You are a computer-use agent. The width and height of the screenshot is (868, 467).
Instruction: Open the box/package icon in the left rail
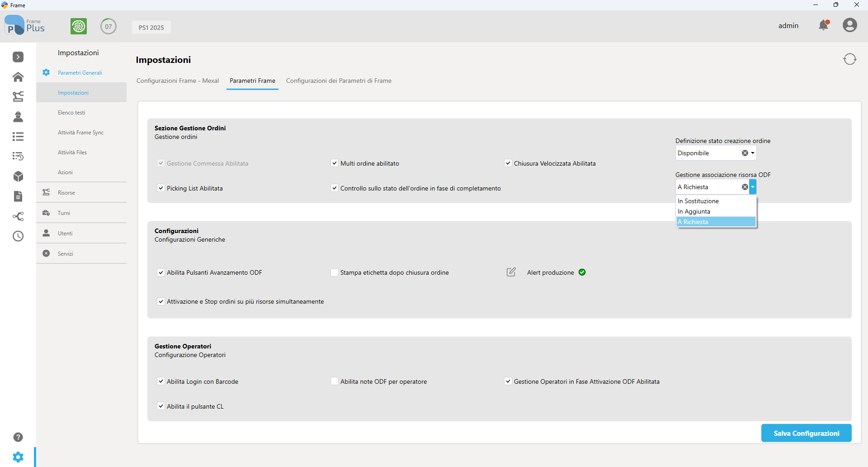[18, 176]
